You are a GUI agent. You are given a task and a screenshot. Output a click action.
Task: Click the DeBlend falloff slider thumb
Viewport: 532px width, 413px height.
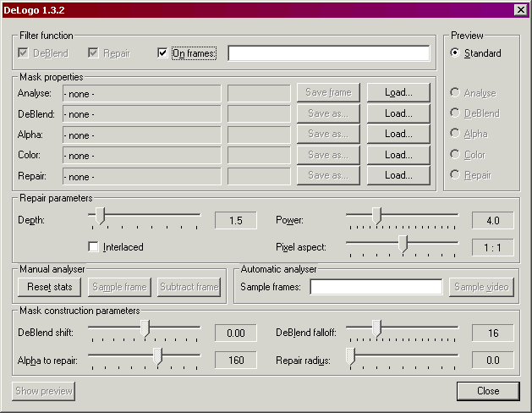coord(376,328)
